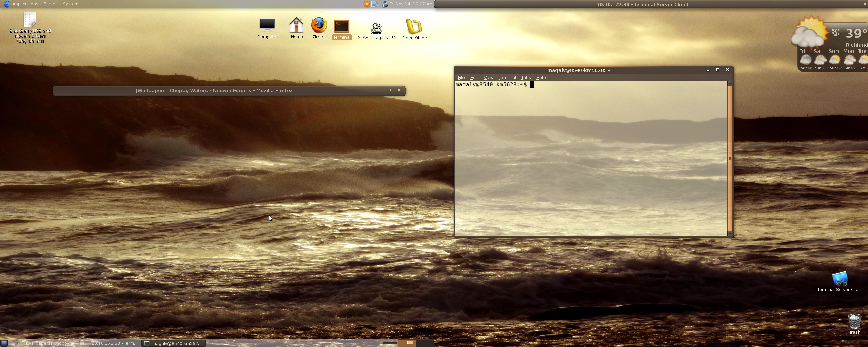Open the System menu
This screenshot has width=868, height=347.
click(71, 4)
